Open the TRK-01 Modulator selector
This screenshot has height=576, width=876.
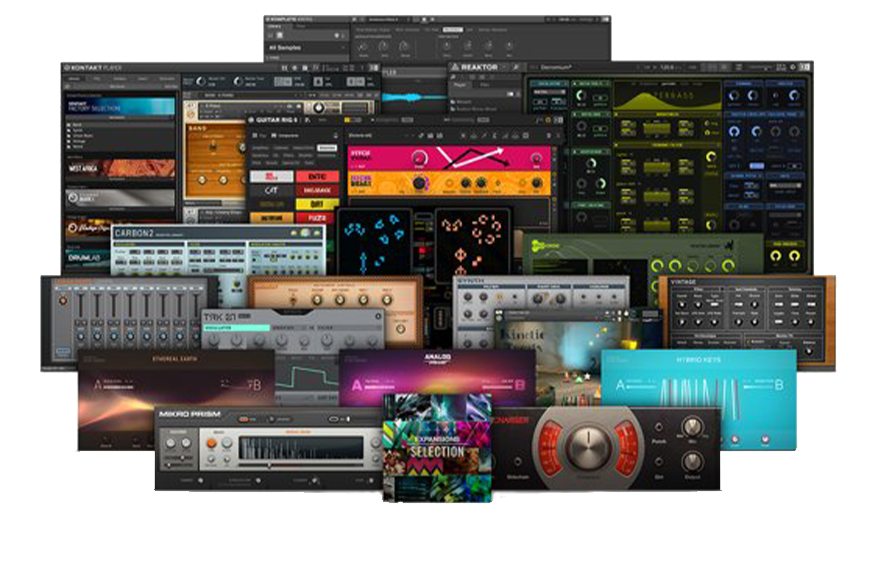click(236, 327)
